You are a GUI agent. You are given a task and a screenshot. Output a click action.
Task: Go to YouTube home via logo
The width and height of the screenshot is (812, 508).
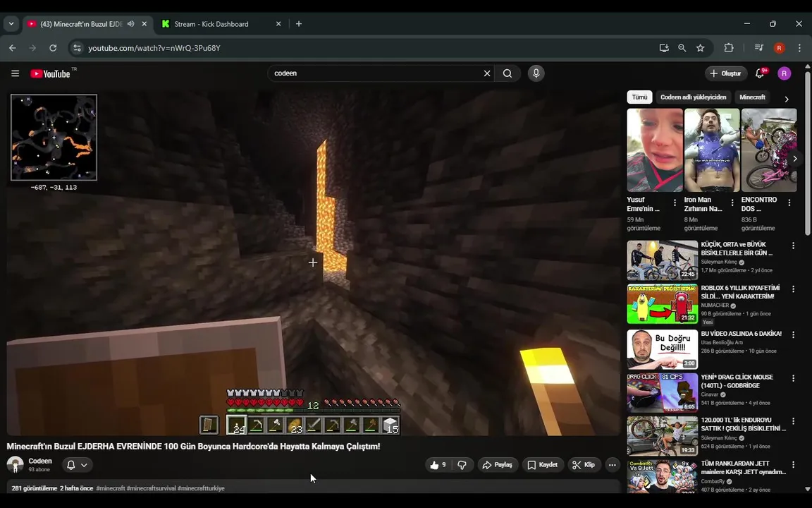click(50, 73)
